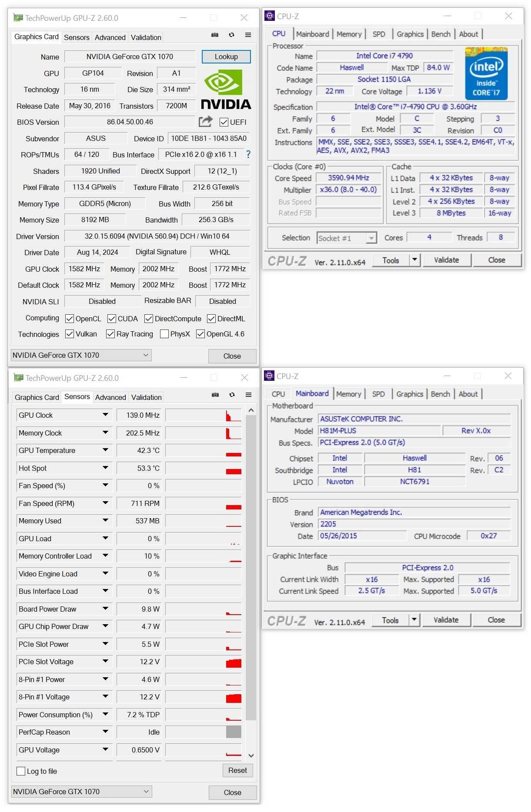Take a screenshot using the GPU-Z Sensors window camera icon
Viewport: 531px width, 812px height.
click(215, 395)
